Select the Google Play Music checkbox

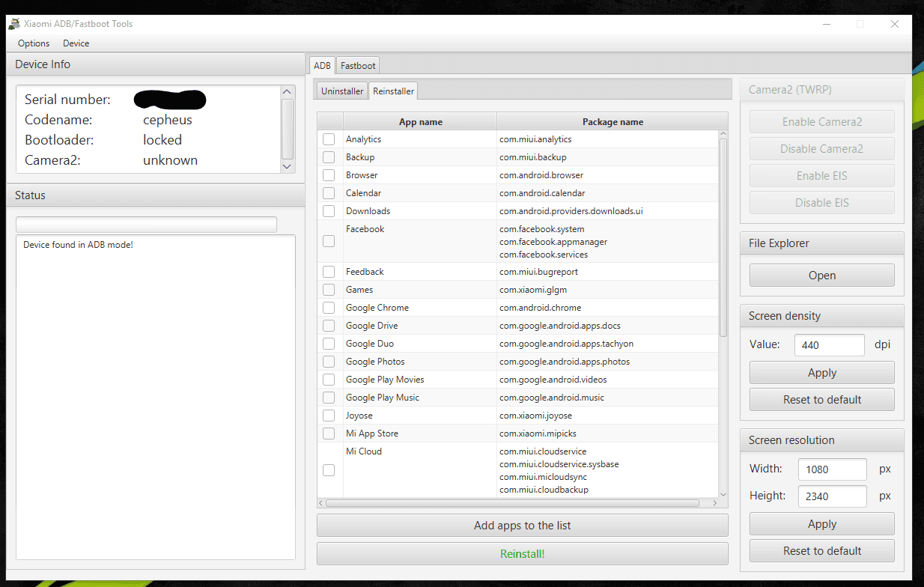click(x=329, y=398)
